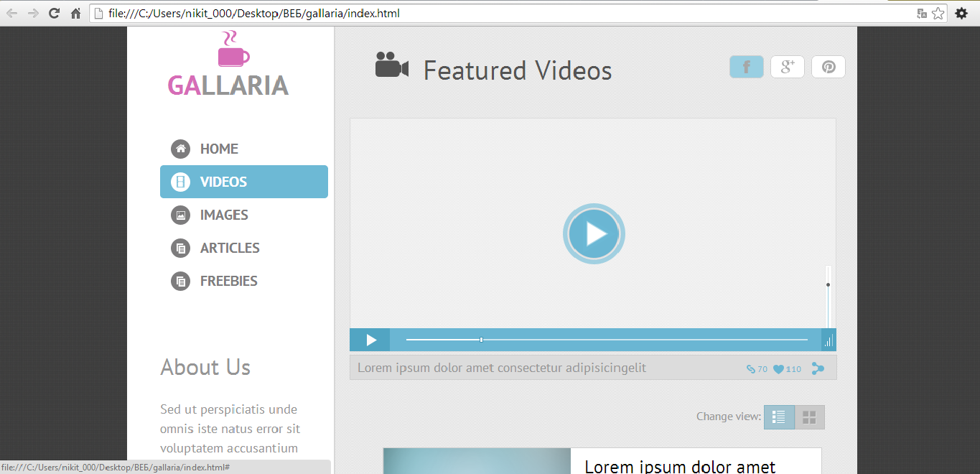Click the house icon beside HOME
This screenshot has width=980, height=474.
click(180, 149)
